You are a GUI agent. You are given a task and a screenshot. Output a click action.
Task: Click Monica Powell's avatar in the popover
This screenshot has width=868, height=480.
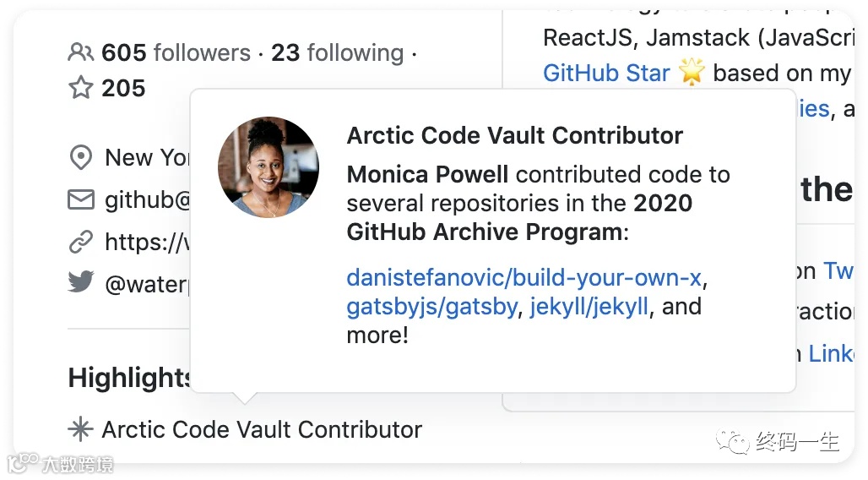269,167
